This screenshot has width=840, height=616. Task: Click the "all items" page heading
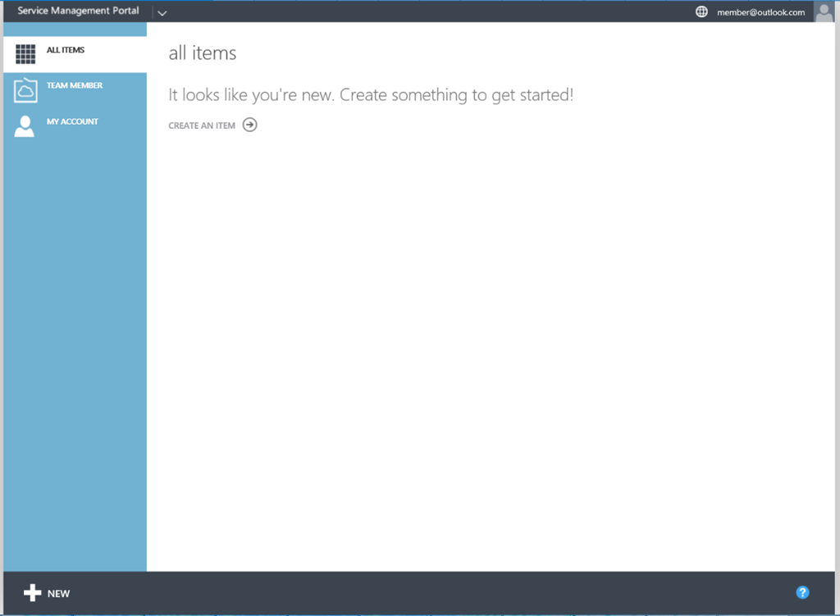(x=202, y=53)
